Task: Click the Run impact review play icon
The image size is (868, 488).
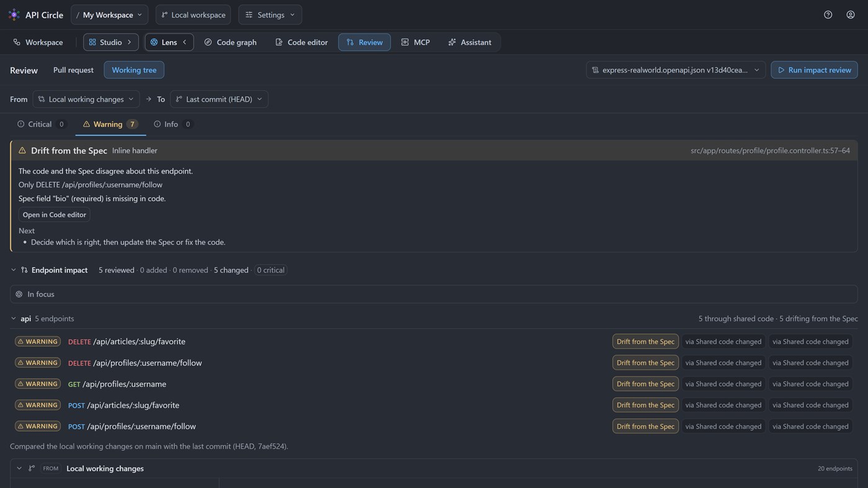Action: pos(781,70)
